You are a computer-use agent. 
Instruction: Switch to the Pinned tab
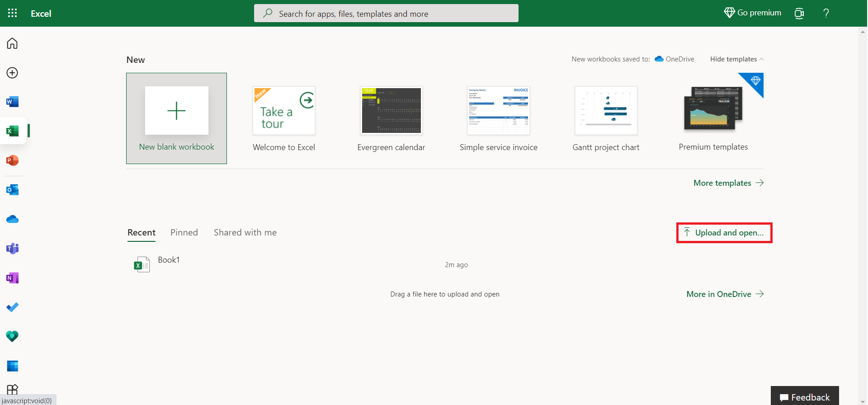pos(184,232)
